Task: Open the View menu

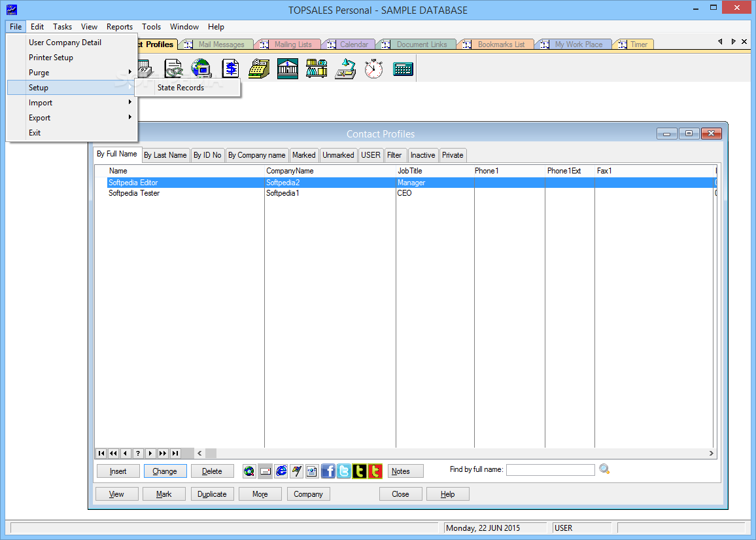Action: pos(89,27)
